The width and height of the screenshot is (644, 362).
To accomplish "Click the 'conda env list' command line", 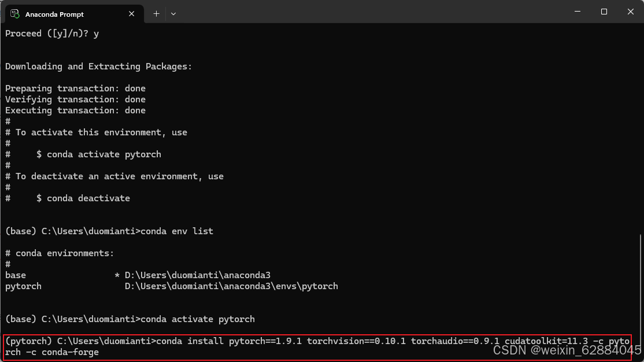I will coord(109,231).
